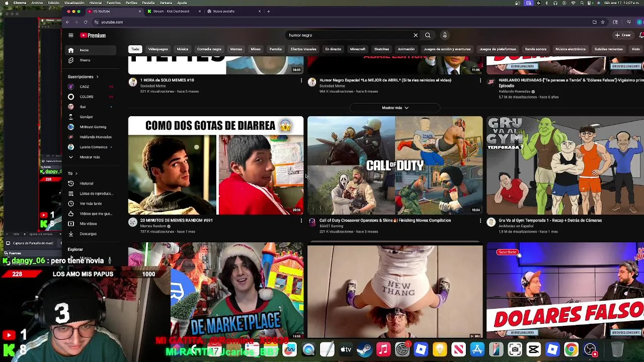
Task: Open the Favoritos menu in menu bar
Action: pyautogui.click(x=114, y=3)
